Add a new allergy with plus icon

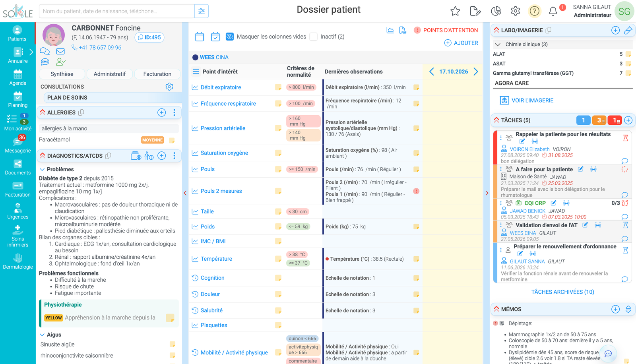(162, 112)
